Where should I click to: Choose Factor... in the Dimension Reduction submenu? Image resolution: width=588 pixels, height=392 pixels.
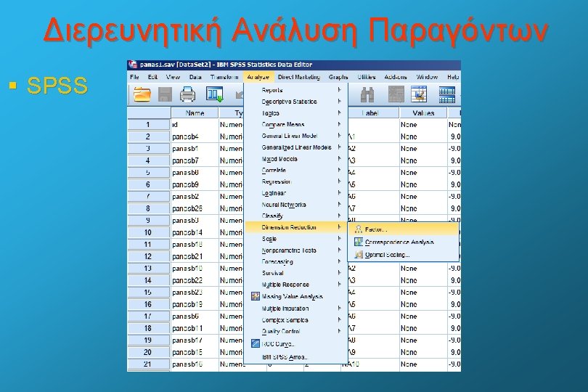click(x=404, y=229)
